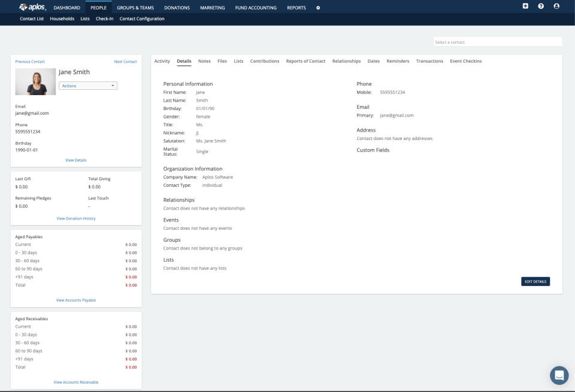Viewport: 575px width, 392px height.
Task: Click the Edit Details button
Action: click(x=535, y=281)
